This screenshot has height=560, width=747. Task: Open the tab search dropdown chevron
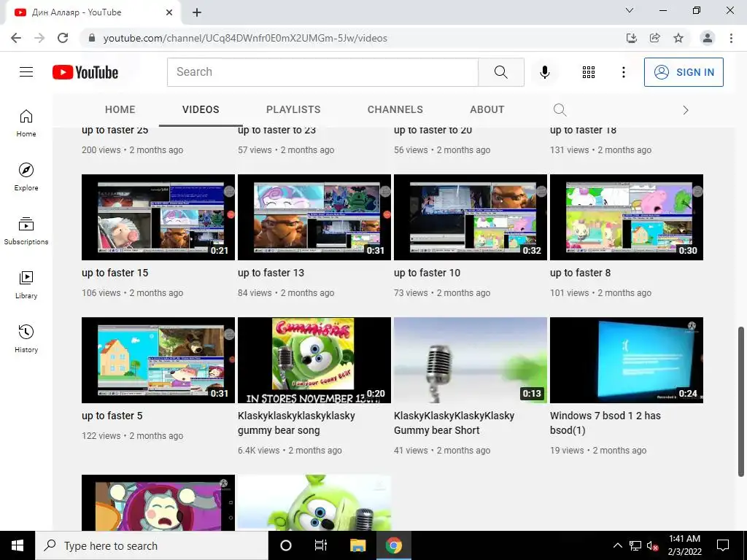[630, 10]
